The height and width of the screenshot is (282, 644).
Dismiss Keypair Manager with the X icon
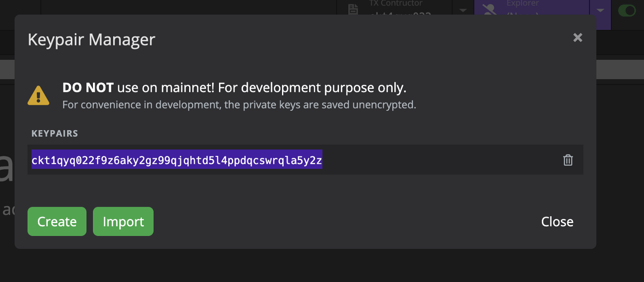click(x=578, y=38)
